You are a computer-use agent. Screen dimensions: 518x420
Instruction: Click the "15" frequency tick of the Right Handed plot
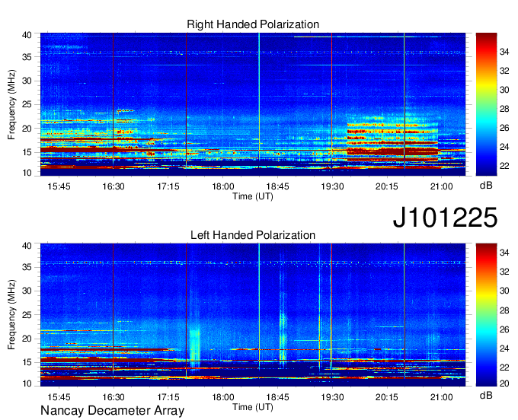click(x=27, y=152)
